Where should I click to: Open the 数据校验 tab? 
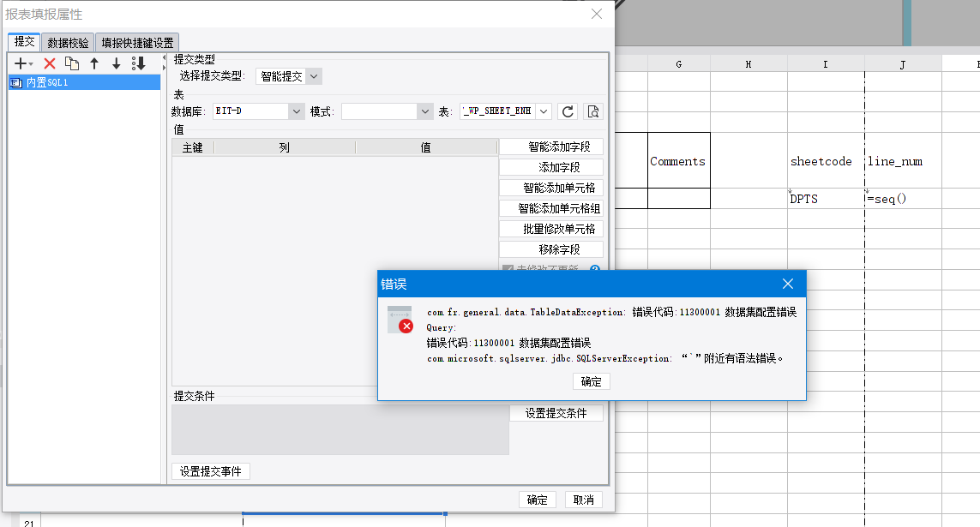pos(68,43)
